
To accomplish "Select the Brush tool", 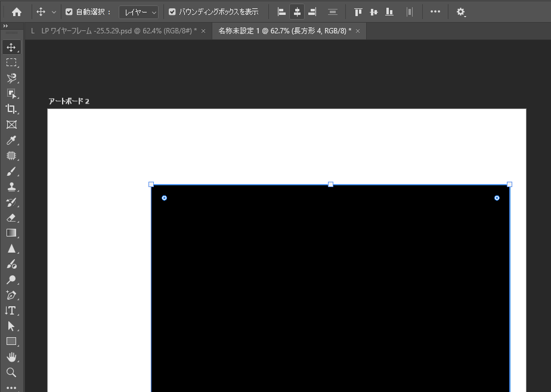I will [11, 172].
